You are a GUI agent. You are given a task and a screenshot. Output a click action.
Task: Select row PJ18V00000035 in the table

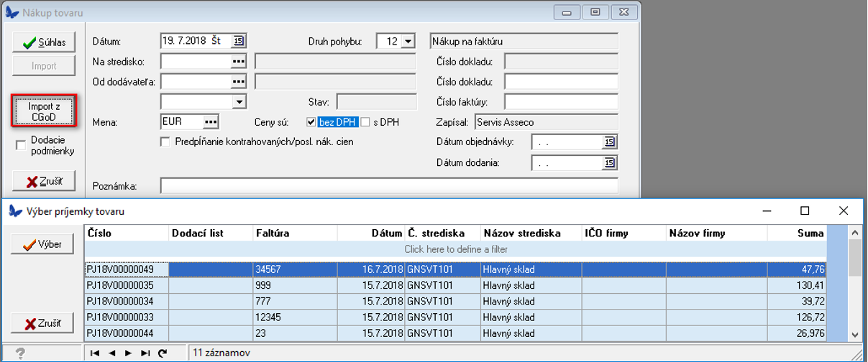(x=127, y=285)
